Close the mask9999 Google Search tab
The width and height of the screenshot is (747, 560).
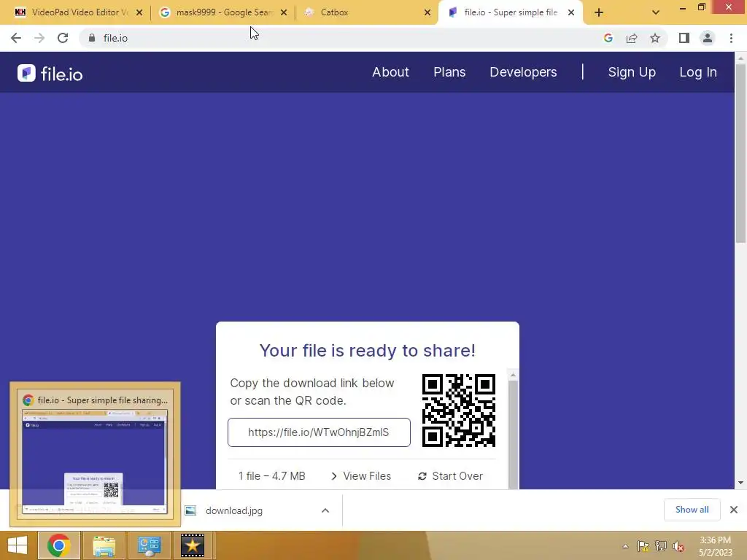(284, 13)
